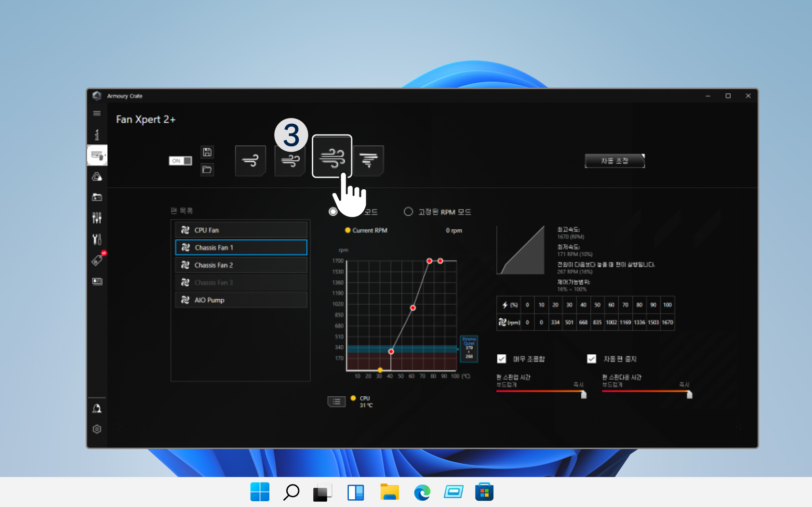Uncheck the 매우 조용함 checkbox

click(501, 359)
